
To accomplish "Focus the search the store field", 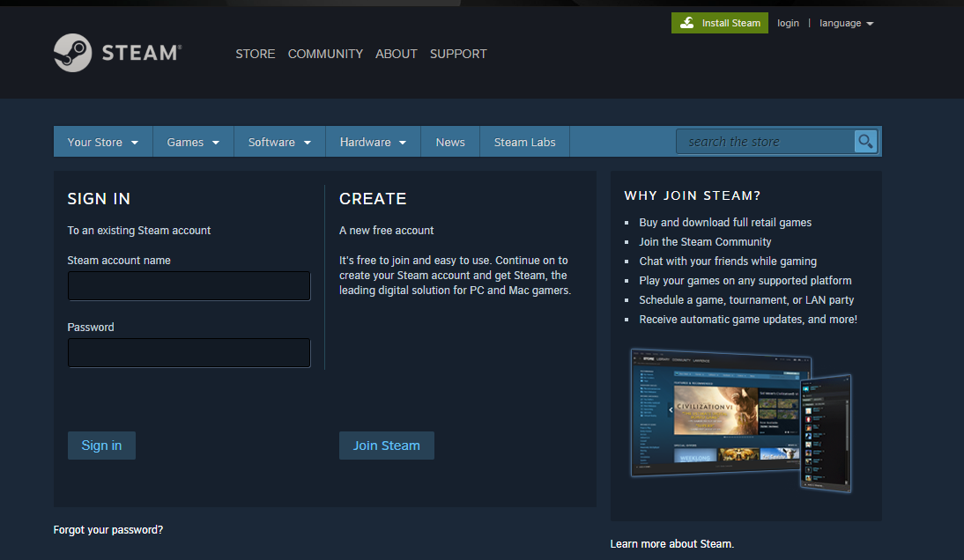I will pyautogui.click(x=765, y=142).
